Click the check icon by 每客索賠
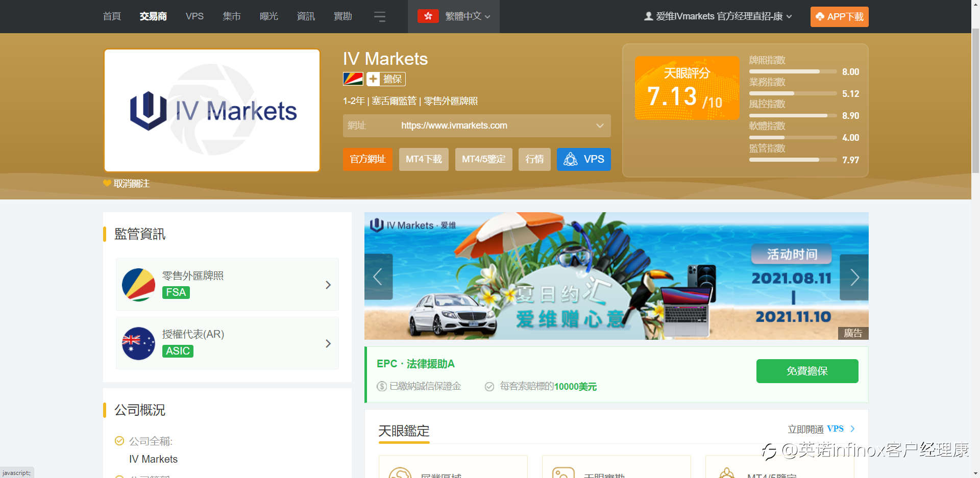This screenshot has width=980, height=478. pyautogui.click(x=489, y=387)
